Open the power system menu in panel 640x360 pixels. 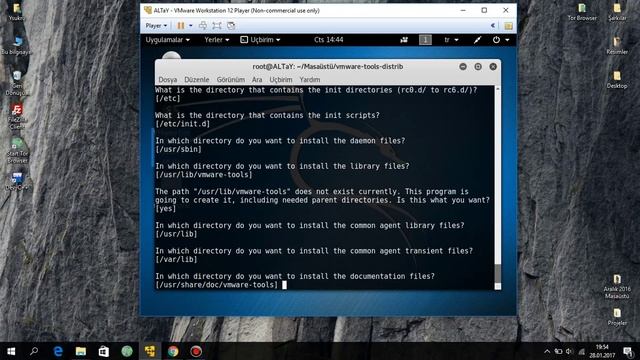point(501,40)
